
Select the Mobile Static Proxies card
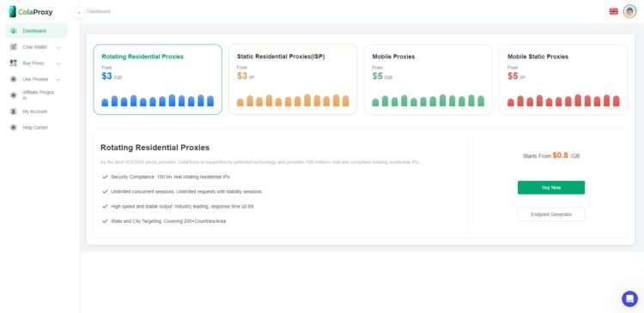(x=563, y=79)
